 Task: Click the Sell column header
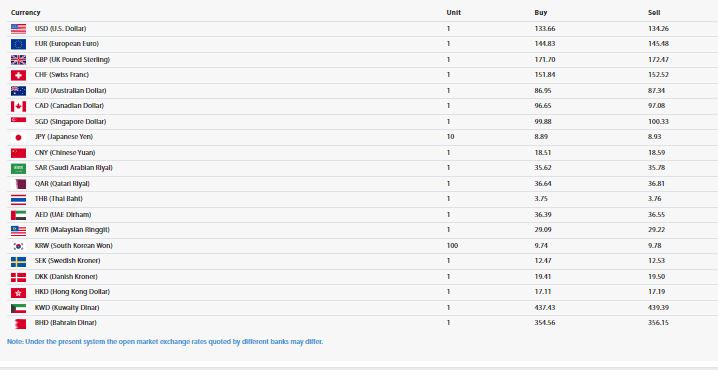654,13
